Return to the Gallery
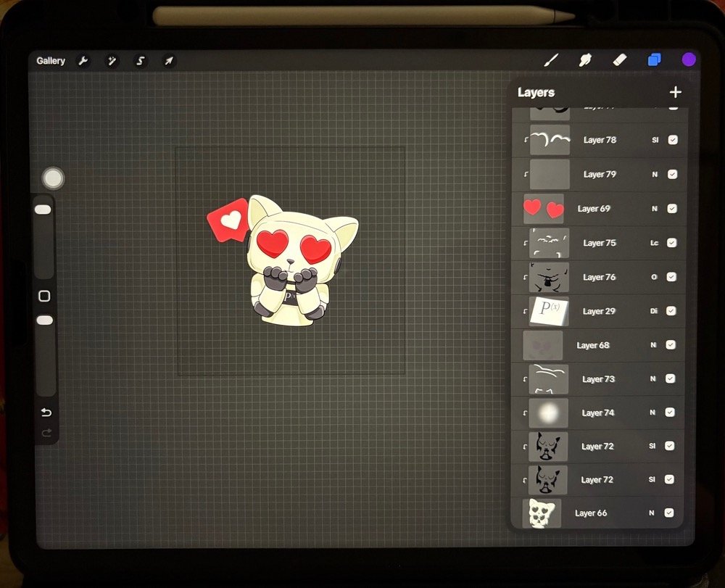 [51, 61]
